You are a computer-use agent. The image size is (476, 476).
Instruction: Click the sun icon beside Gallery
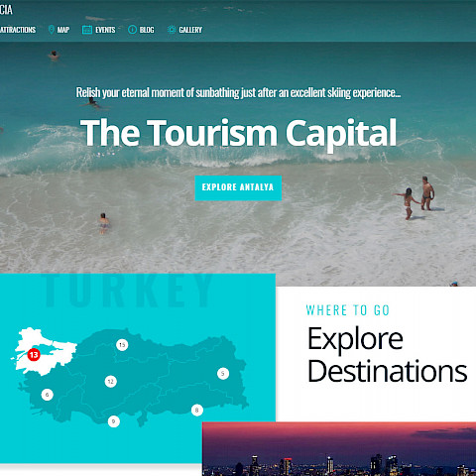click(172, 30)
